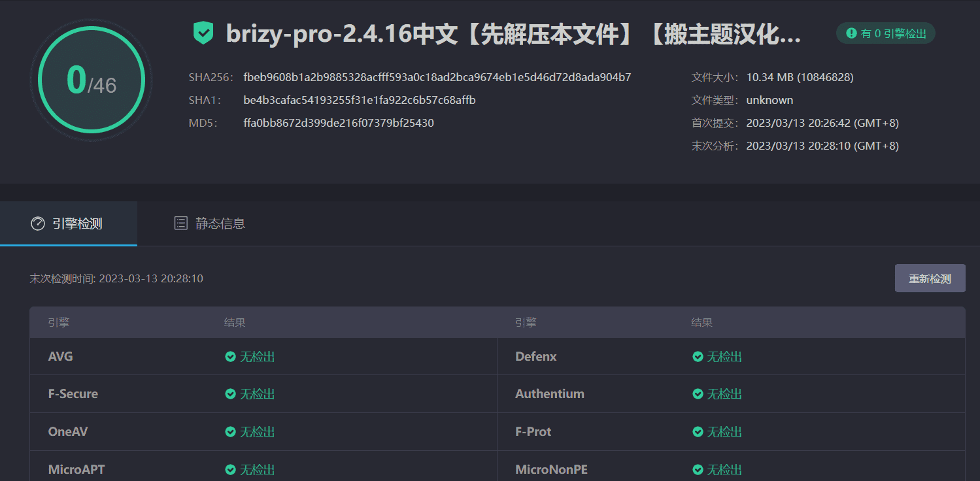The height and width of the screenshot is (481, 980).
Task: Click the file size value 10.34 MB
Action: (800, 77)
